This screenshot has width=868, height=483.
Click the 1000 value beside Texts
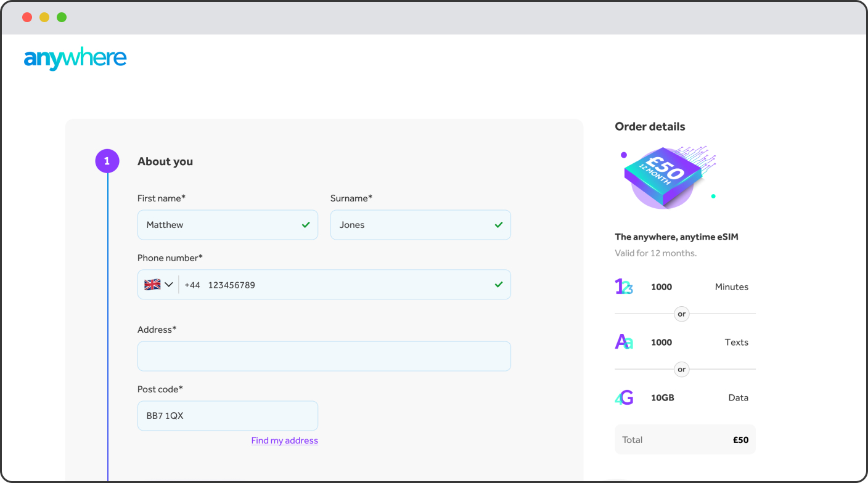point(661,343)
